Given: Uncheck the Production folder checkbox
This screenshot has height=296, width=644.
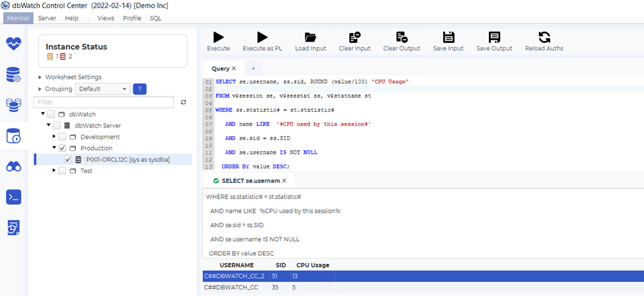Looking at the screenshot, I should 62,148.
